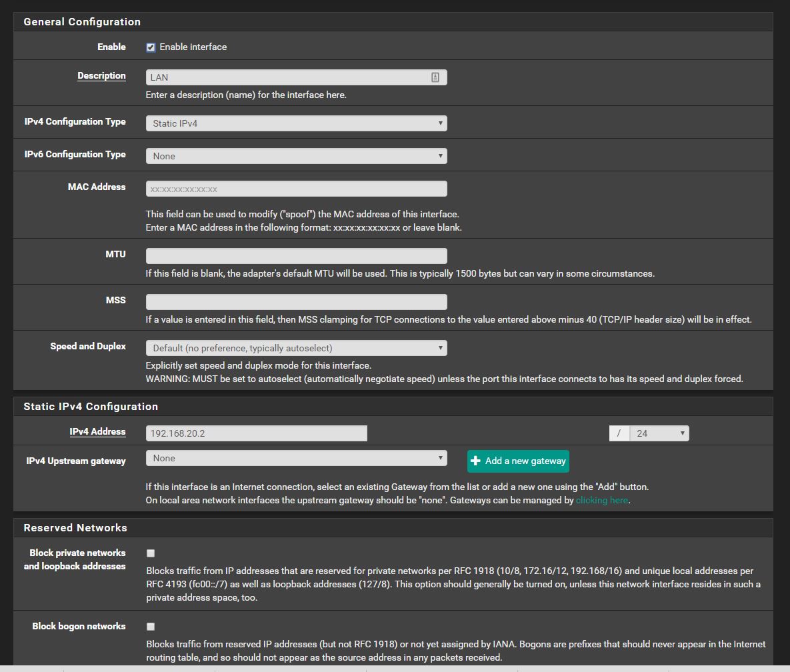This screenshot has width=790, height=672.
Task: Open the subnet mask dropdown showing 24
Action: pos(659,433)
